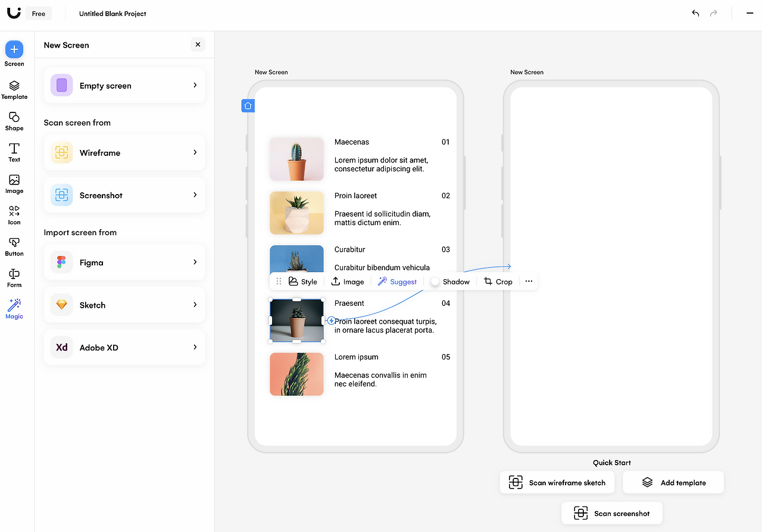Screen dimensions: 762x532
Task: Click the home screen marker icon
Action: point(248,106)
